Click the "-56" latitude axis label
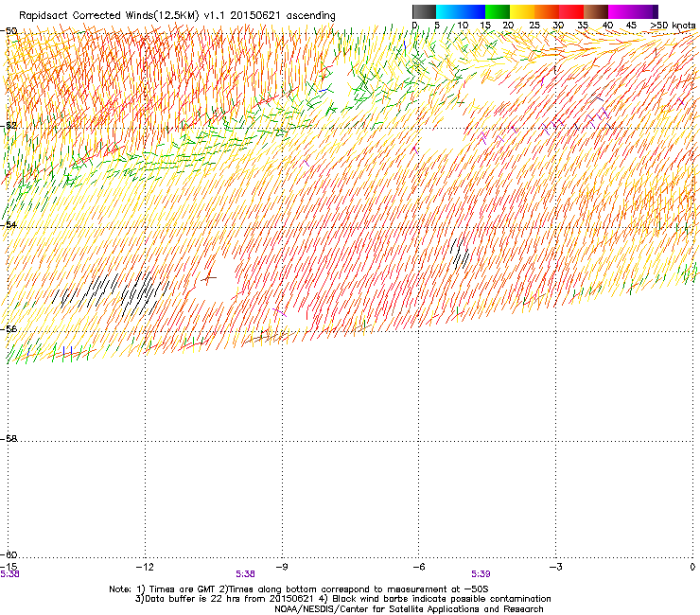This screenshot has width=700, height=615. (9, 328)
